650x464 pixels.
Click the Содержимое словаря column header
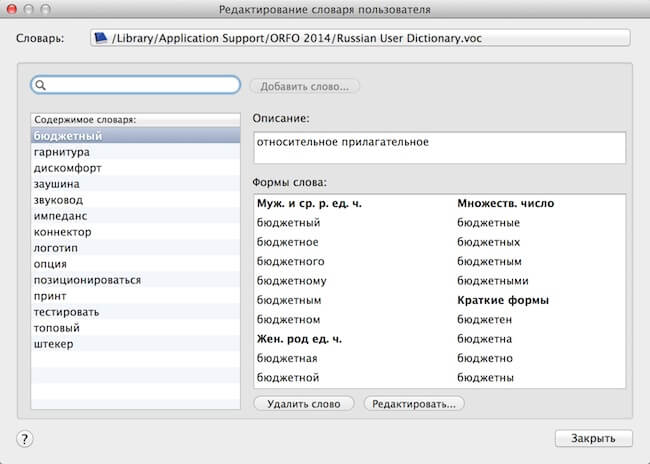pos(136,120)
